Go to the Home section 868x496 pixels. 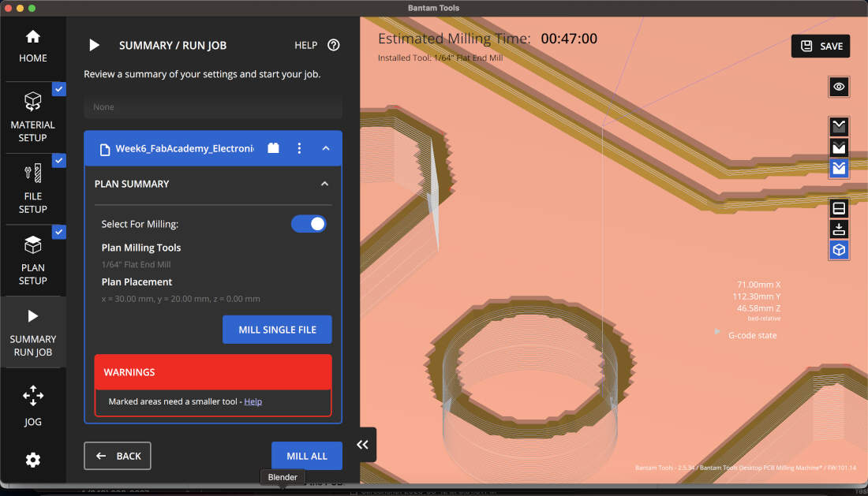coord(32,47)
